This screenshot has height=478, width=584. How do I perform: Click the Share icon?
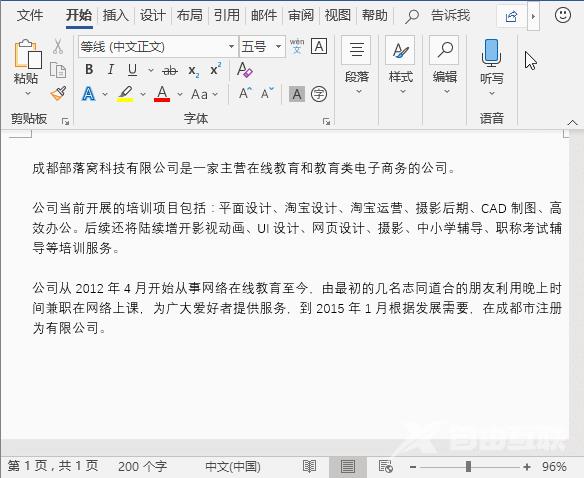tap(512, 16)
